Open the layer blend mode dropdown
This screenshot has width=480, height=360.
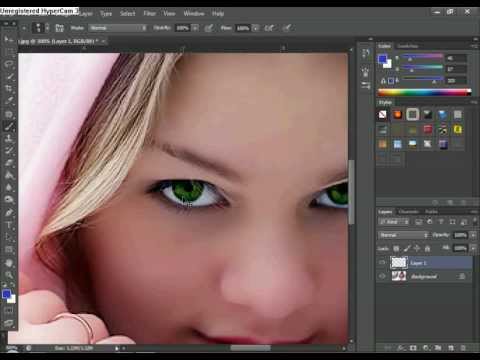(x=403, y=235)
